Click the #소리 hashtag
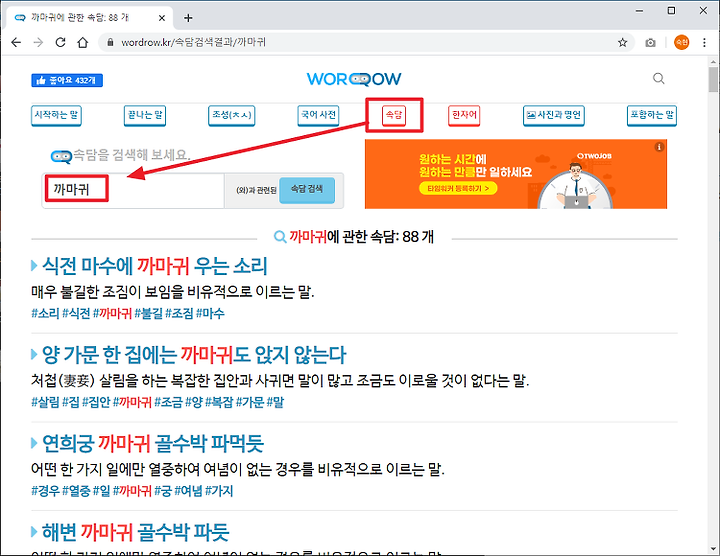Viewport: 720px width, 556px height. click(45, 314)
